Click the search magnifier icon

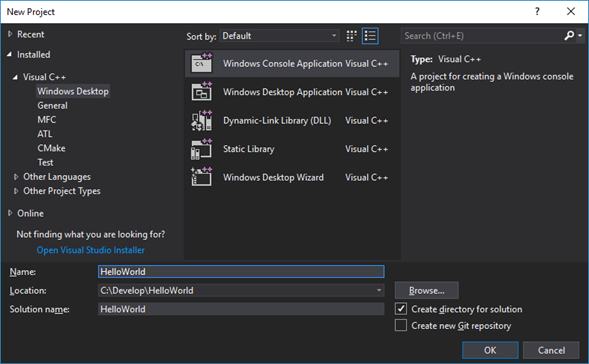point(569,36)
